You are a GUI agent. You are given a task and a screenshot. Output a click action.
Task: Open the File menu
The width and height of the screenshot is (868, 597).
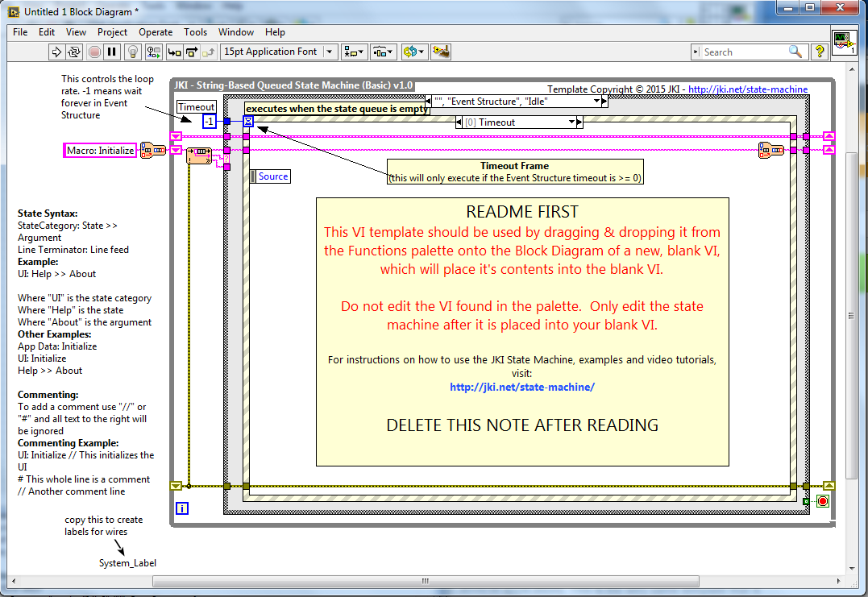[x=20, y=32]
